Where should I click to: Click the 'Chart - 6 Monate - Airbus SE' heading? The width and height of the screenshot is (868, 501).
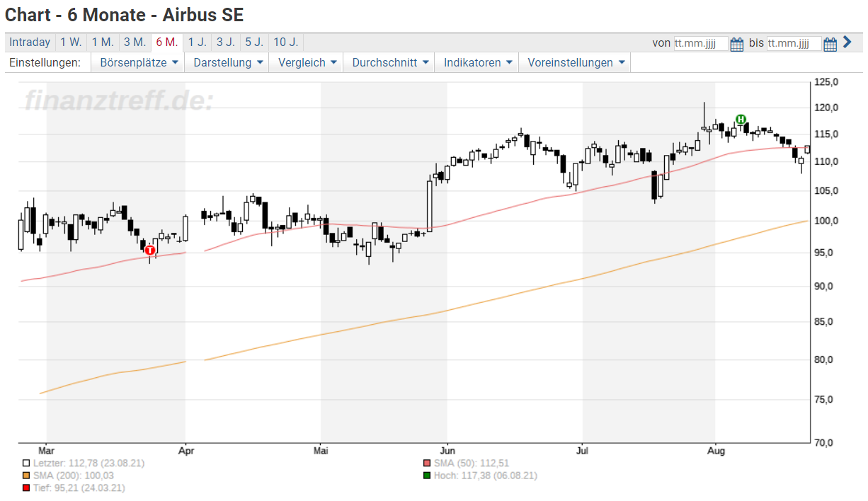pos(125,14)
